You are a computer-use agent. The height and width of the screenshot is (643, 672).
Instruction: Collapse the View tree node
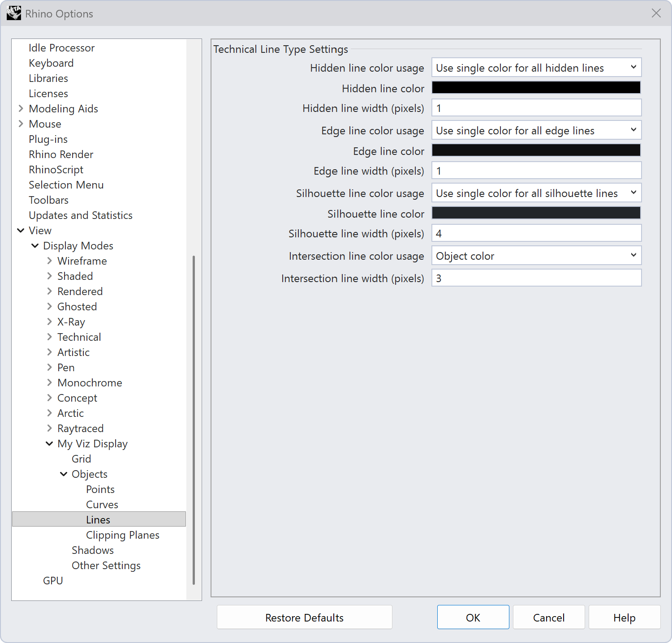coord(21,230)
